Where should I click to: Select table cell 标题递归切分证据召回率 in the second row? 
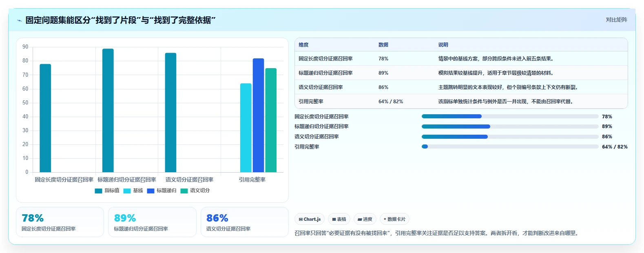click(x=325, y=73)
